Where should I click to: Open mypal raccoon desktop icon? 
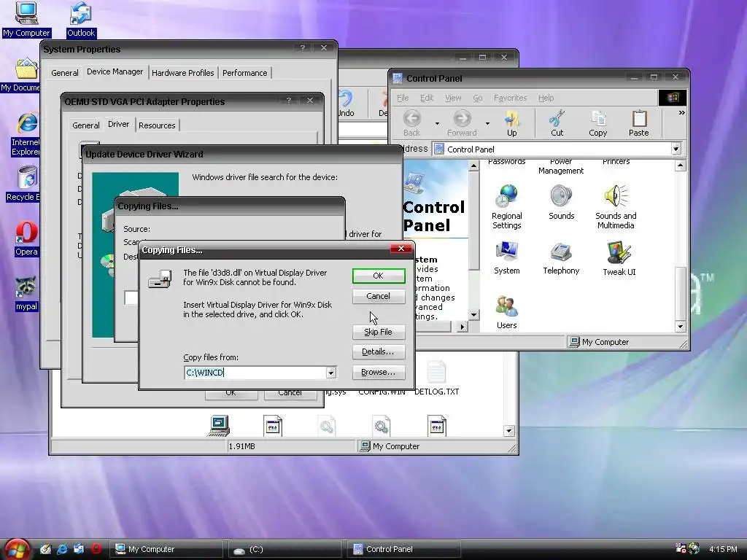coord(26,293)
